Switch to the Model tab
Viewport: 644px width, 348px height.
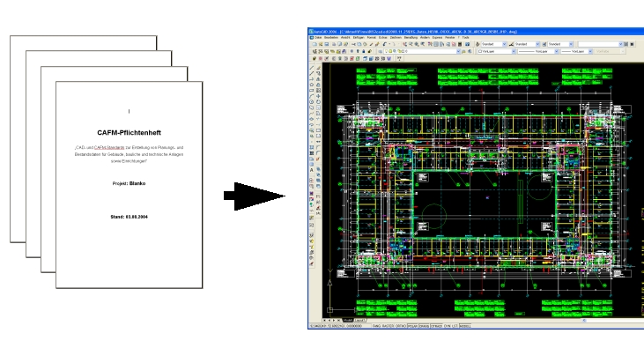click(348, 320)
